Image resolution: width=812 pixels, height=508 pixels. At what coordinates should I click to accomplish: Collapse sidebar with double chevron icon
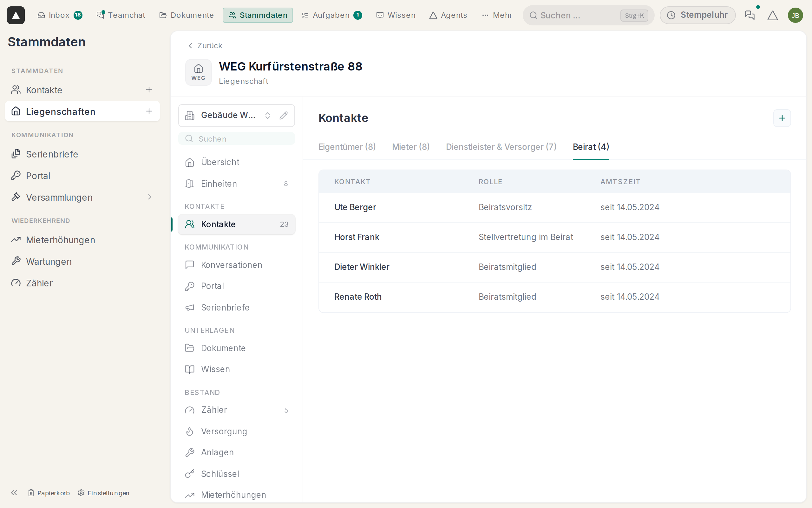click(14, 492)
